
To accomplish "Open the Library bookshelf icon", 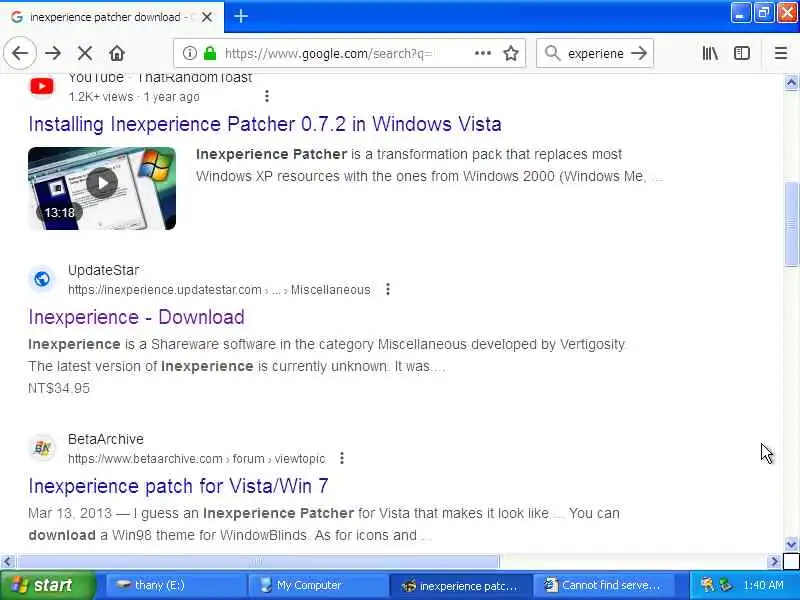I will click(x=710, y=53).
